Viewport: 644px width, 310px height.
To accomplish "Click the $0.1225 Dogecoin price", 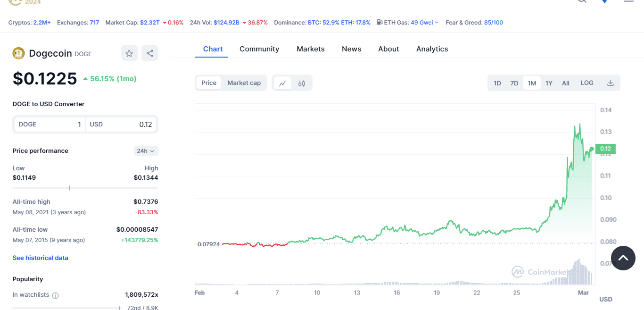I will pos(45,78).
